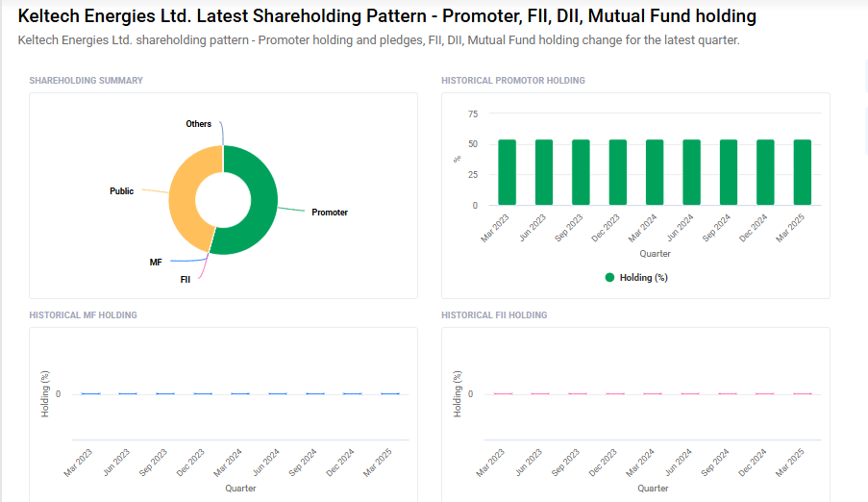Click Sep 2023 label on MF chart axis
The width and height of the screenshot is (868, 502).
click(154, 463)
